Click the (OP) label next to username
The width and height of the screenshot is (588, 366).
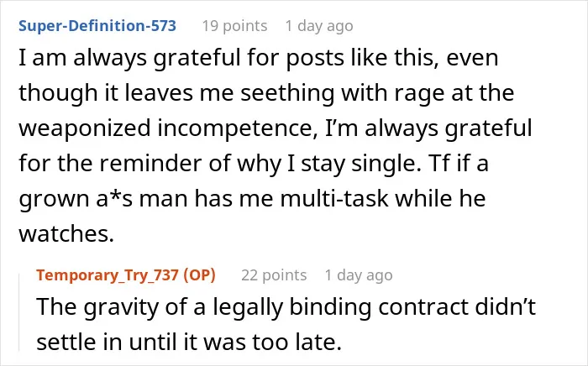[x=199, y=275]
